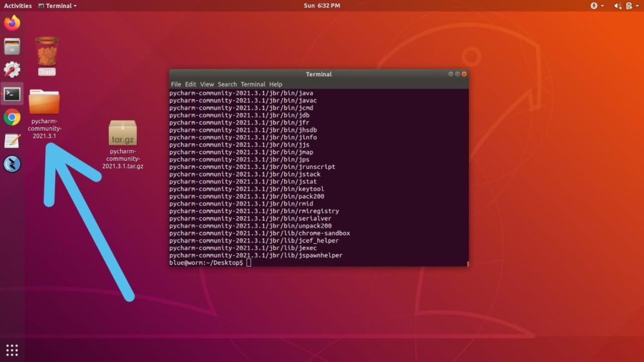Open the system tools wrench icon in dock
The height and width of the screenshot is (362, 644).
[x=11, y=69]
